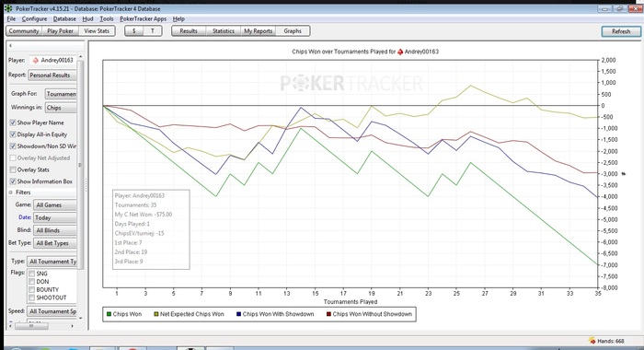
Task: Switch to the Results tab
Action: click(189, 30)
